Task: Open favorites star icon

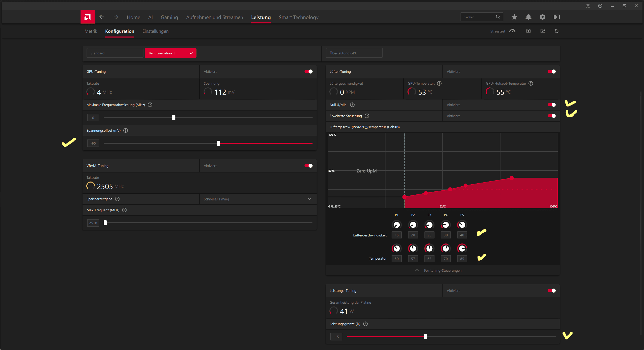Action: (514, 17)
